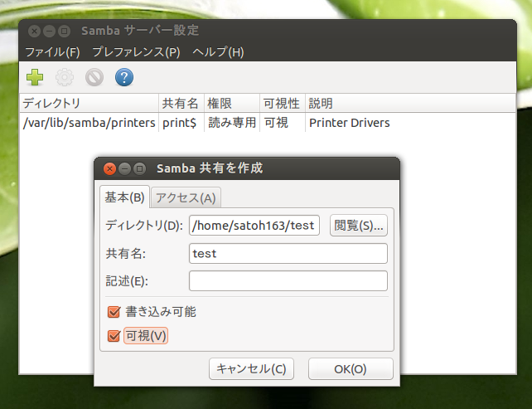Confirm with the OK(O) button

(351, 369)
